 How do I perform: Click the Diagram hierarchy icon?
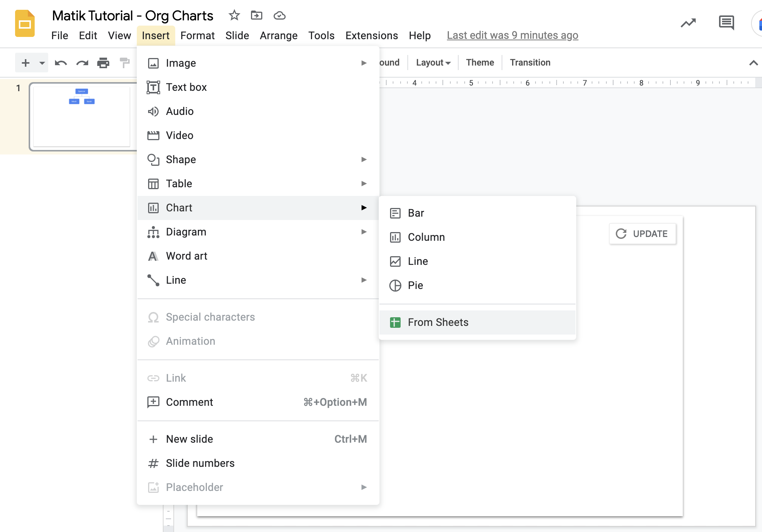coord(153,232)
